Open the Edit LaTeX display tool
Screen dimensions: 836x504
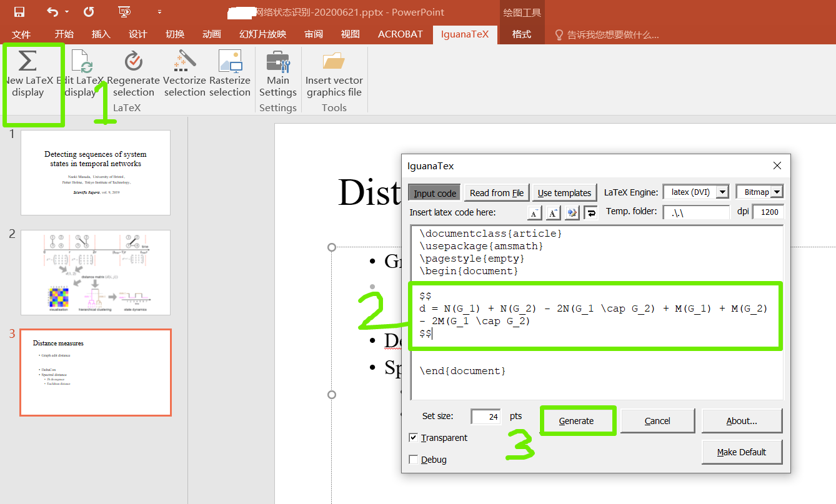81,75
